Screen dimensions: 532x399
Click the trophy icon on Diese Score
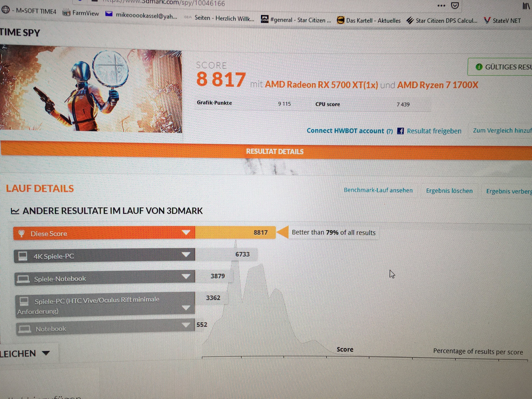pos(21,234)
